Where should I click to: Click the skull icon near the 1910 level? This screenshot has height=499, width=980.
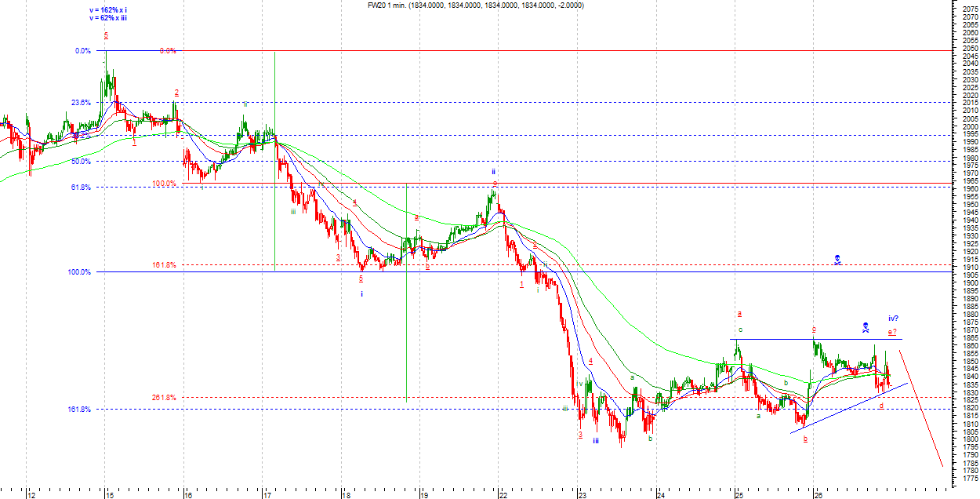837,259
